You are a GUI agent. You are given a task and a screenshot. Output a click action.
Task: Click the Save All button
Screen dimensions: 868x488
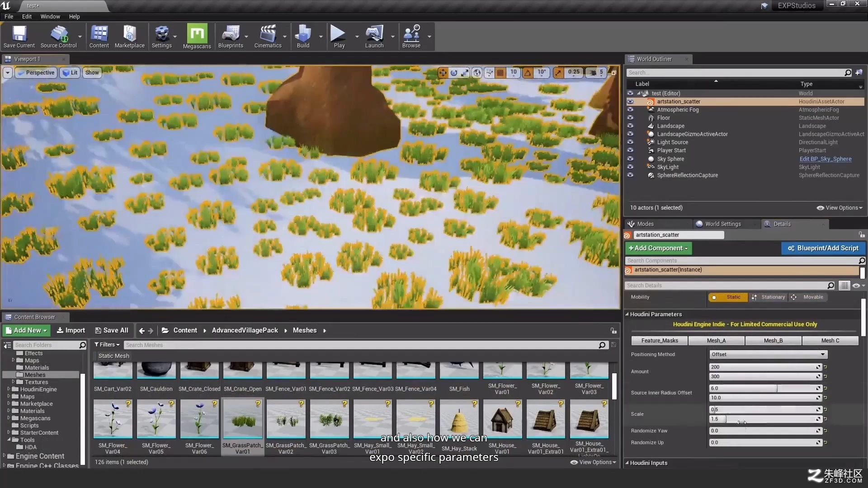pyautogui.click(x=112, y=331)
